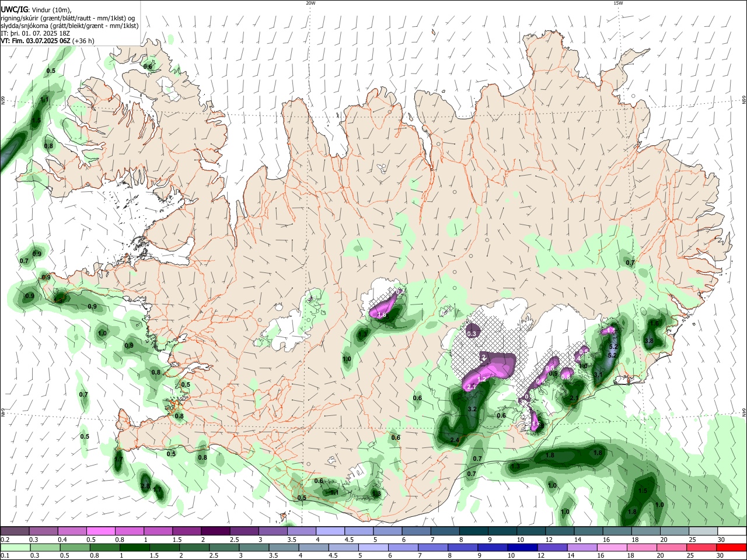Click the '0.3' value in the purple glacier blob

coord(473,334)
